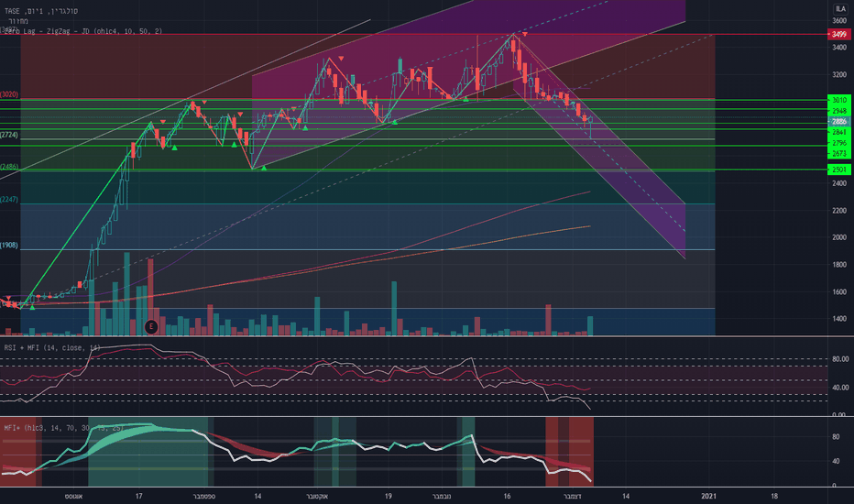854x504 pixels.
Task: Click the 17 date on time axis
Action: pos(139,497)
